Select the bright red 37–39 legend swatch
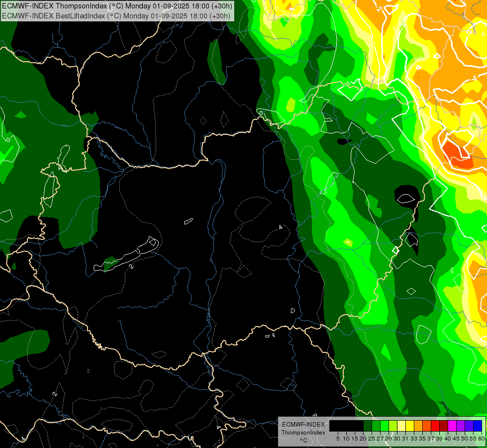487x448 pixels. pyautogui.click(x=435, y=426)
